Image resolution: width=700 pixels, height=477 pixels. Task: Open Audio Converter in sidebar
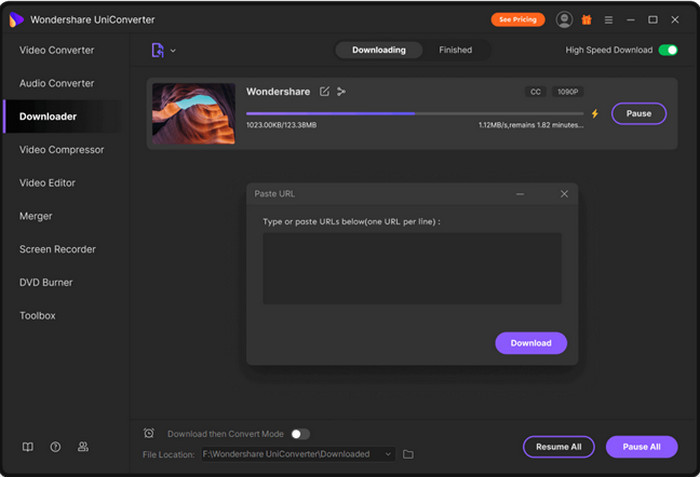pyautogui.click(x=57, y=84)
